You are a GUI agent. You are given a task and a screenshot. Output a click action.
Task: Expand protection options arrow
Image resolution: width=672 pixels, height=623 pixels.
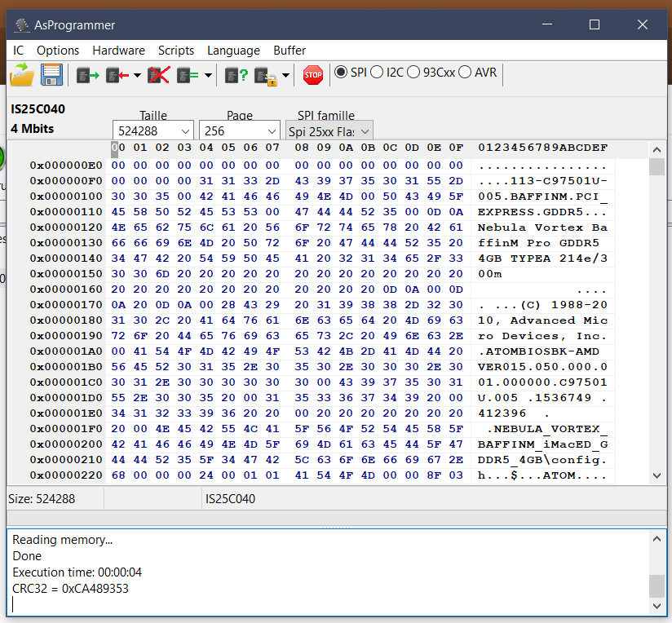[x=286, y=76]
